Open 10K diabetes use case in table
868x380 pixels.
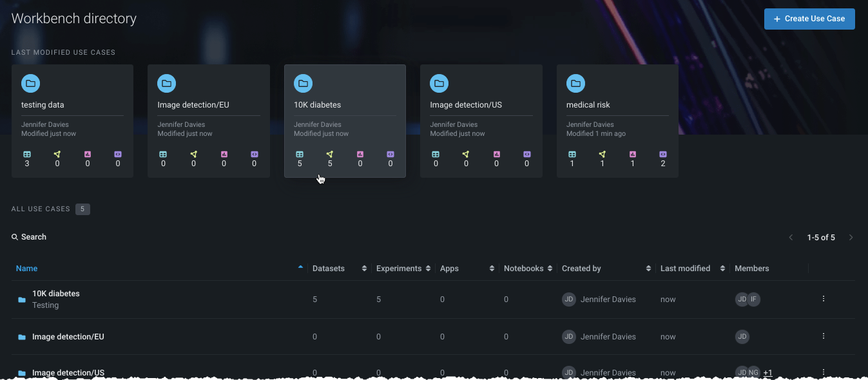pyautogui.click(x=56, y=294)
